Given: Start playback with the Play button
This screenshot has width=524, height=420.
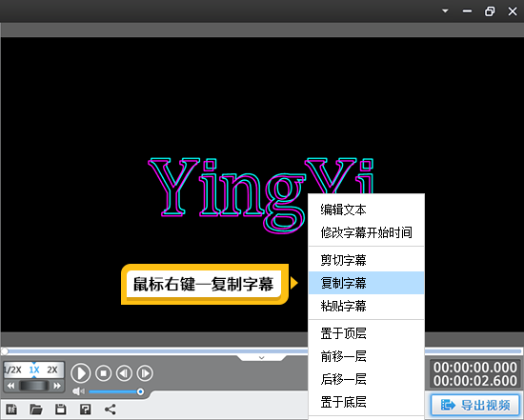Looking at the screenshot, I should (81, 373).
